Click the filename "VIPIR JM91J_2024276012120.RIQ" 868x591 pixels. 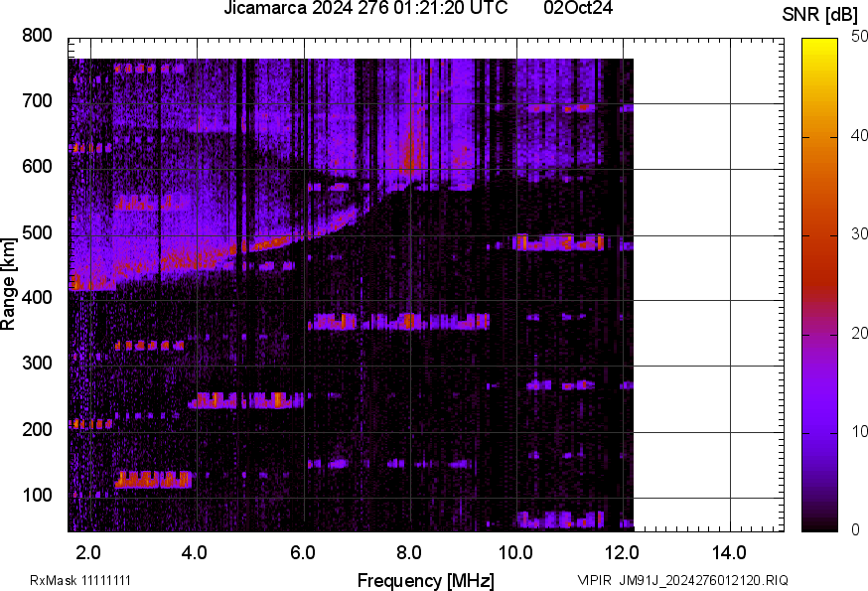click(x=682, y=580)
